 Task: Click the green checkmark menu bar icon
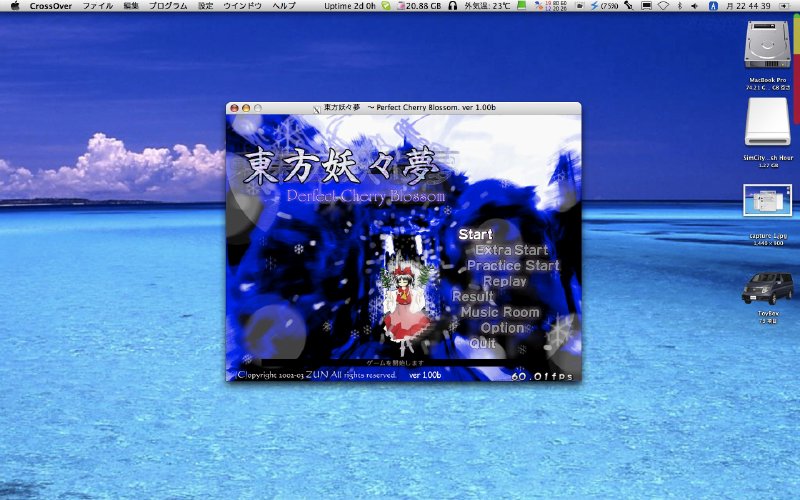click(x=386, y=6)
